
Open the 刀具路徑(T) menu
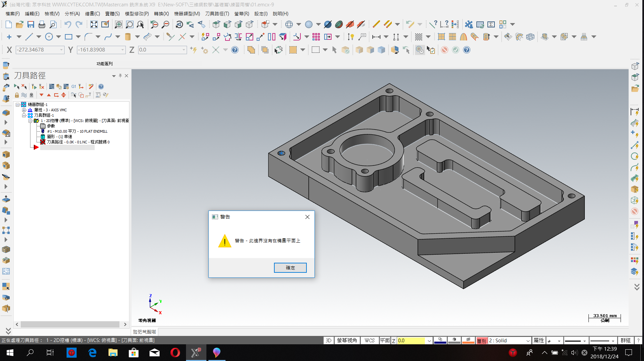[217, 14]
